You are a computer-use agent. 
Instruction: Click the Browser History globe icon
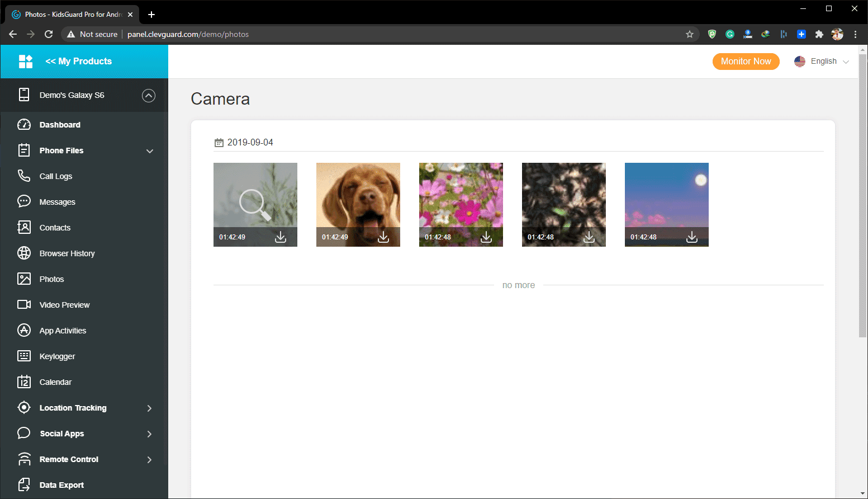point(24,253)
